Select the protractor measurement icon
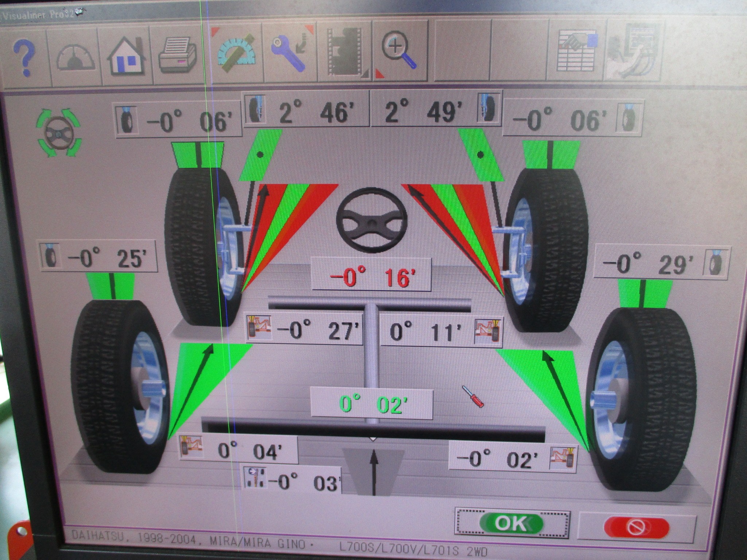 [x=236, y=55]
